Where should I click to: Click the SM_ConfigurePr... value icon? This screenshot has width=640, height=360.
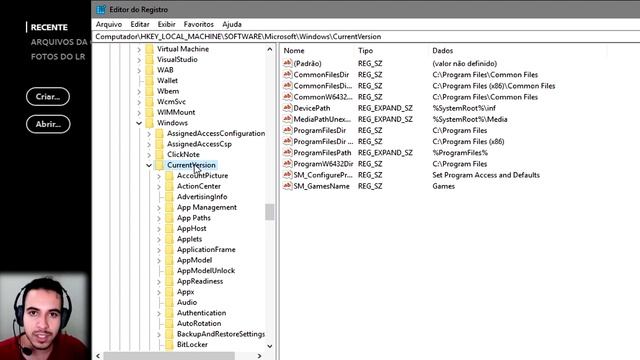pyautogui.click(x=287, y=175)
